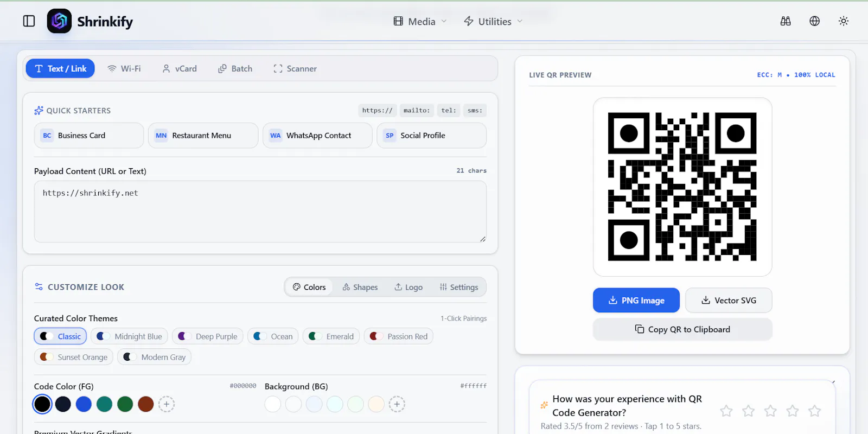Open the binoculars search icon

[x=786, y=21]
